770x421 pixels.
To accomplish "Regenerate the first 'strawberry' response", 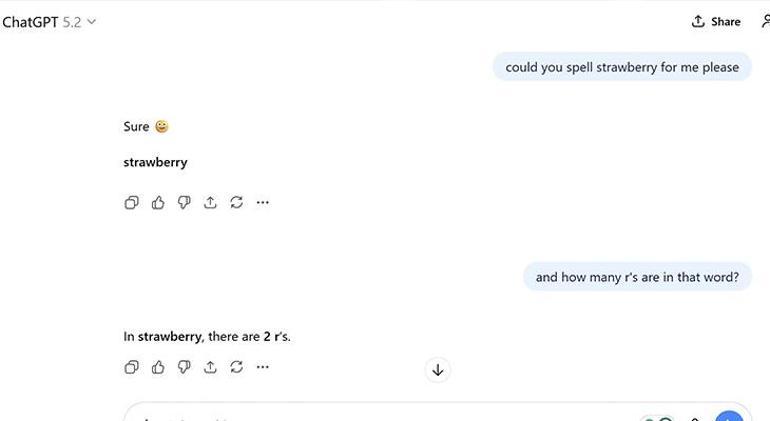I will coord(236,202).
